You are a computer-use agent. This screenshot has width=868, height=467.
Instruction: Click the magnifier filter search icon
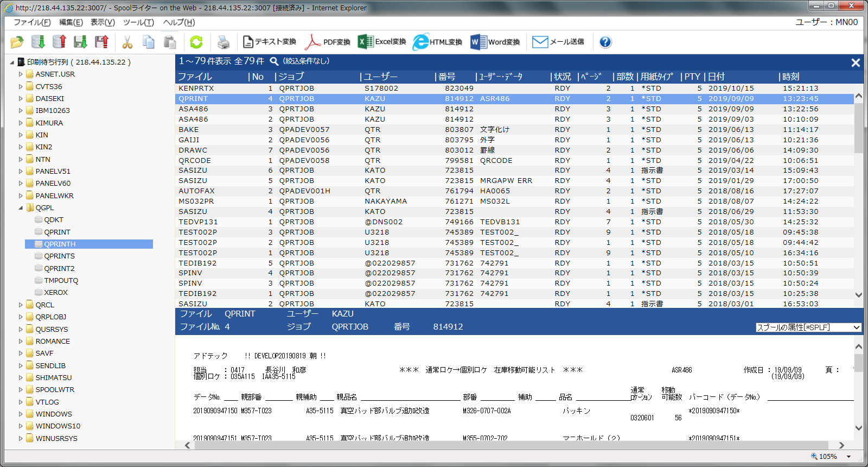point(274,61)
